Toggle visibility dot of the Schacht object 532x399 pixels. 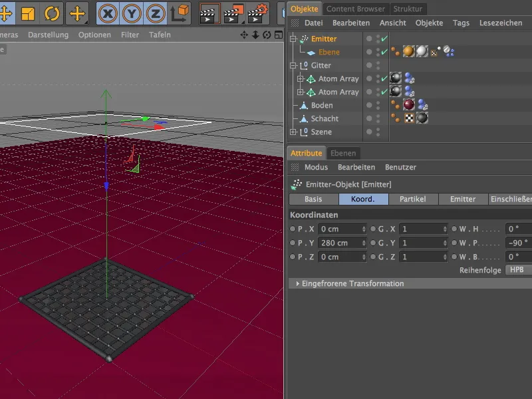tap(369, 118)
